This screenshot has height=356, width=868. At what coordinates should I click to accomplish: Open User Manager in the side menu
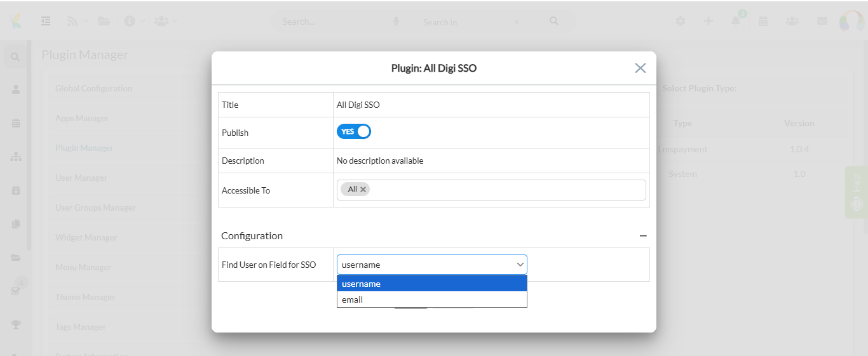click(81, 178)
